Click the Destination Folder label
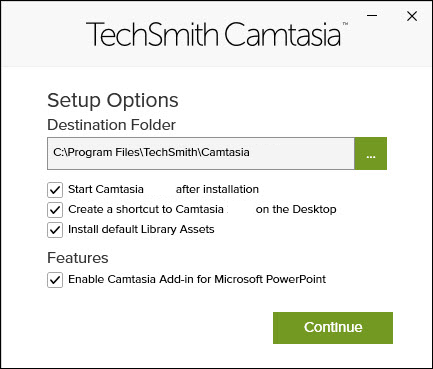 pyautogui.click(x=111, y=125)
